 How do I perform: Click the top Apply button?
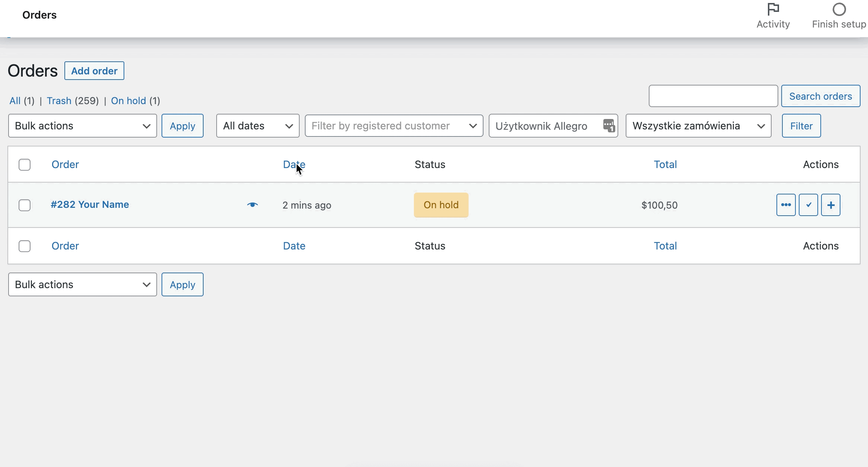coord(182,126)
